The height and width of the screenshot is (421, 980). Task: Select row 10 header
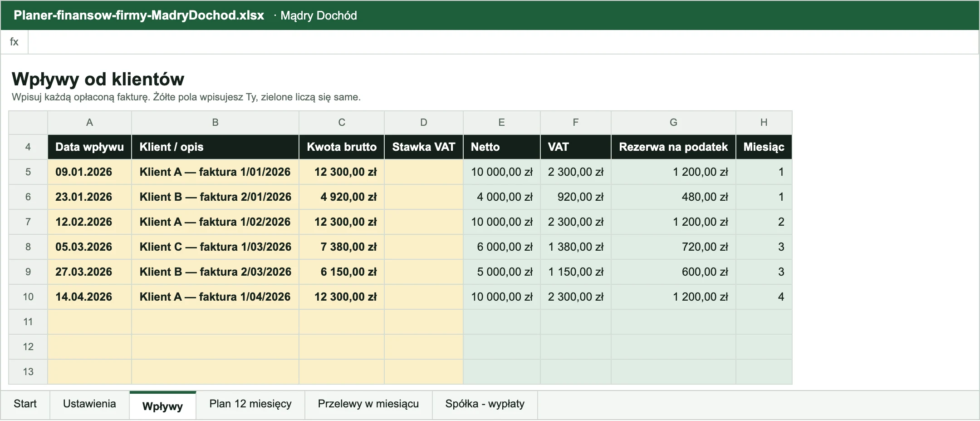(28, 297)
